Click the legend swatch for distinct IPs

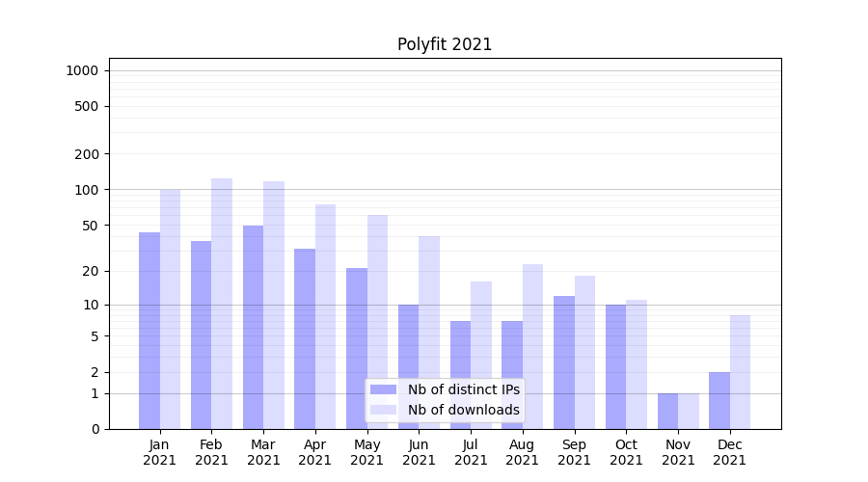pos(383,389)
